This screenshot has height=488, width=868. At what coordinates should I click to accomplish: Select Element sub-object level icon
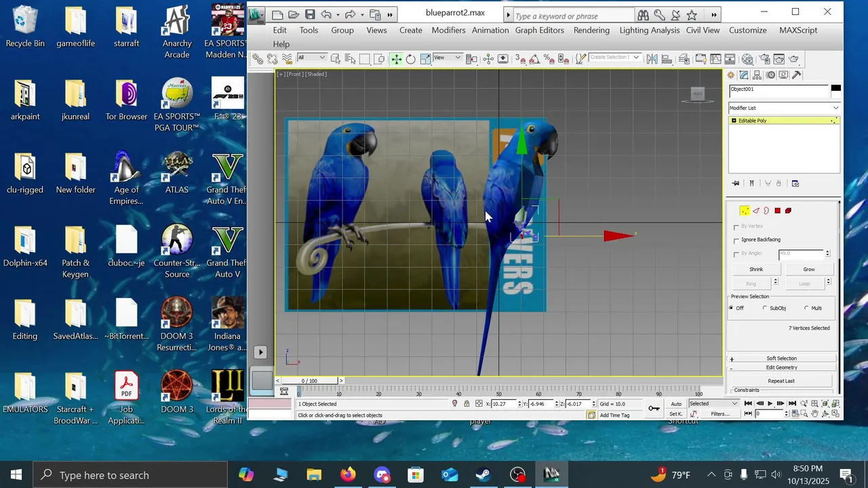pos(788,211)
